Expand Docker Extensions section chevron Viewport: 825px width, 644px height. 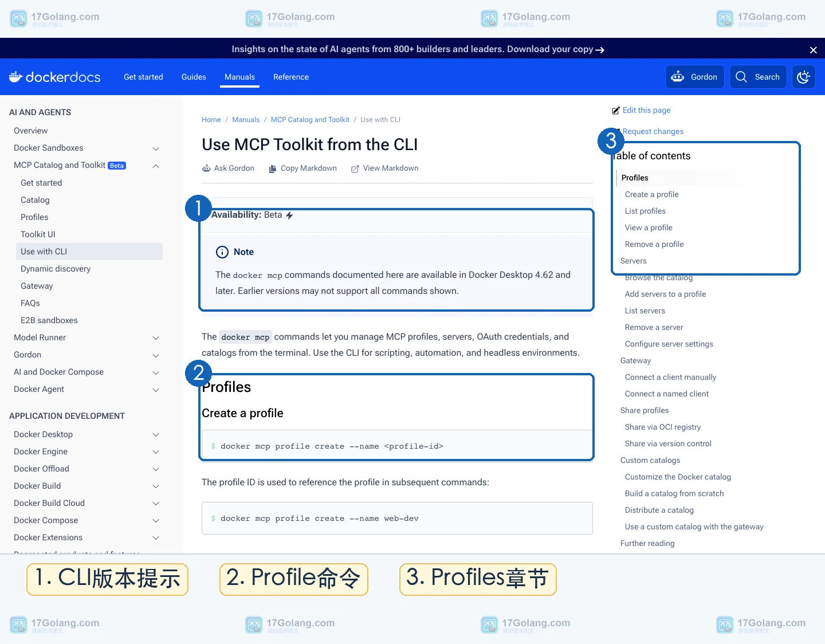pyautogui.click(x=156, y=538)
